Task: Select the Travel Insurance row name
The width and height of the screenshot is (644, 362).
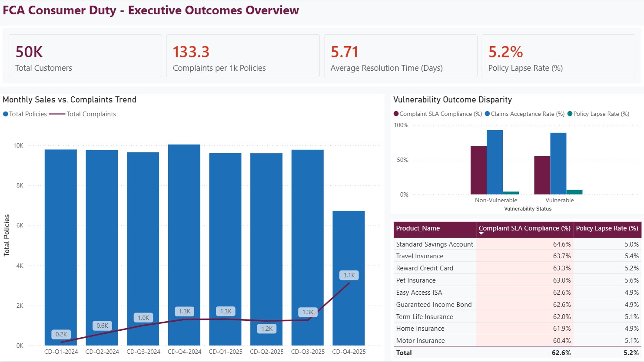Action: pos(419,256)
